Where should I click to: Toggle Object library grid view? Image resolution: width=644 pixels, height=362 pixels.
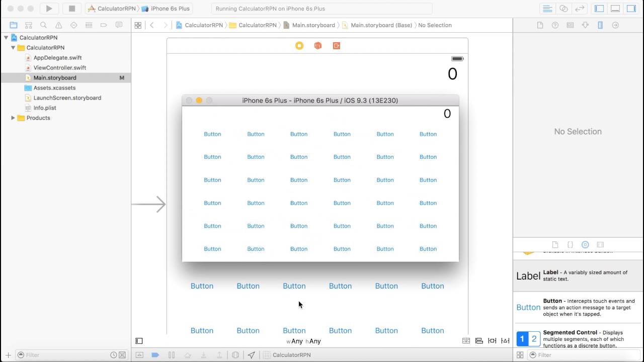click(520, 355)
